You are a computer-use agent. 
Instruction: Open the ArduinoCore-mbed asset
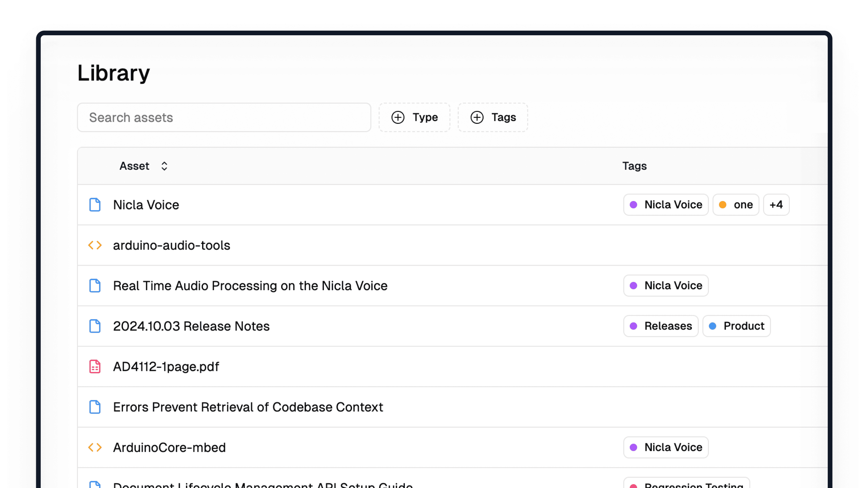pyautogui.click(x=169, y=447)
